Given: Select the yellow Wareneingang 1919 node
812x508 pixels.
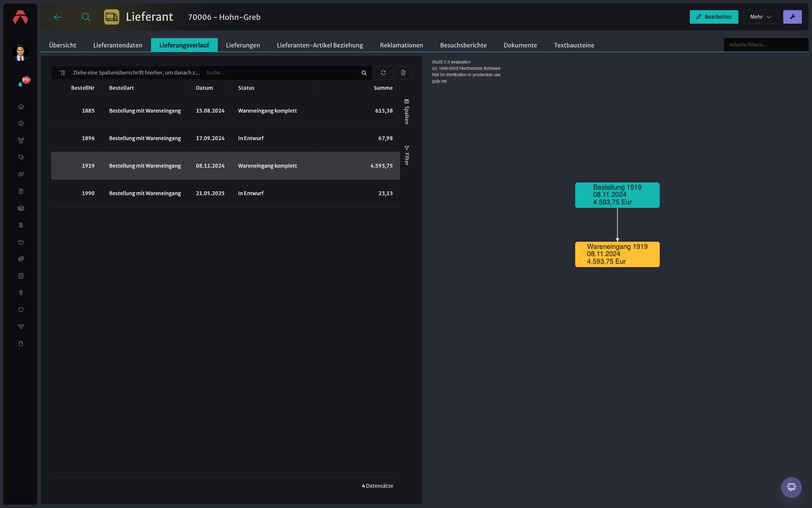Looking at the screenshot, I should [x=617, y=254].
